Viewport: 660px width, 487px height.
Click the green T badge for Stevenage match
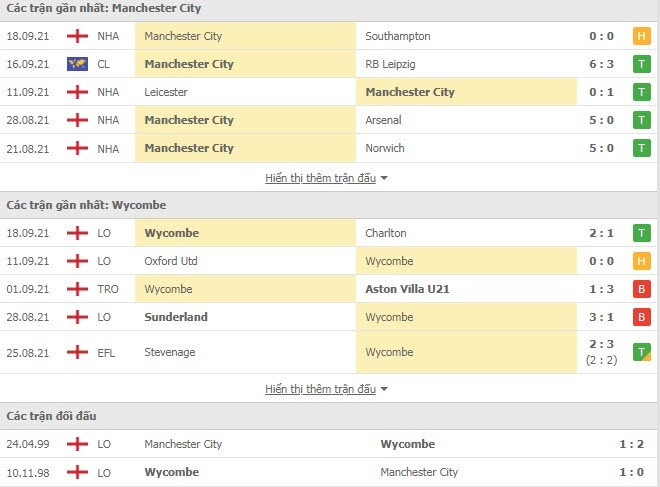pyautogui.click(x=641, y=352)
